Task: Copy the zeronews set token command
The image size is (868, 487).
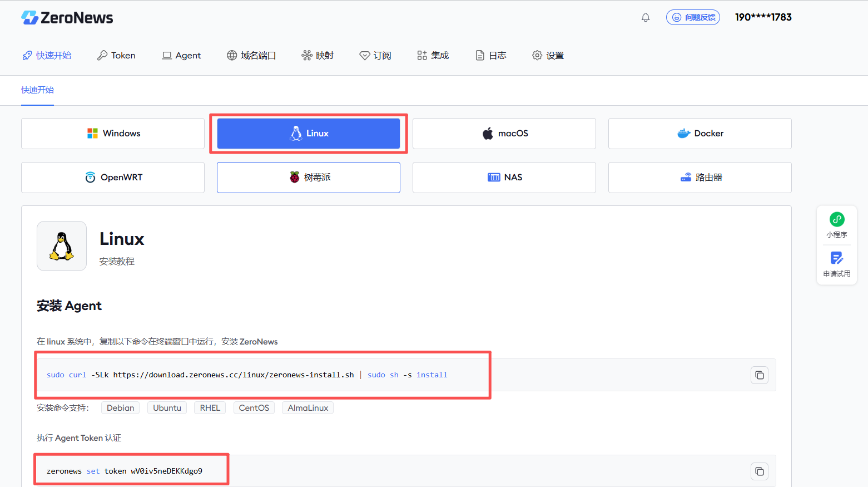Action: click(x=759, y=471)
